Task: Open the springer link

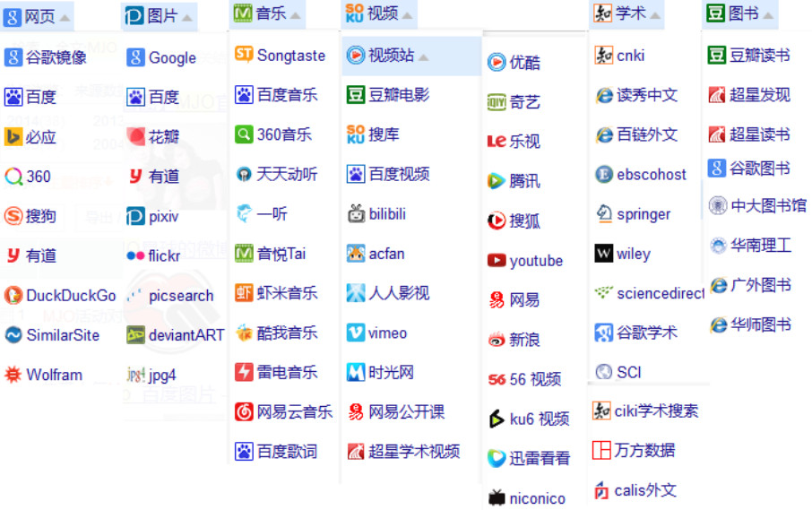Action: pyautogui.click(x=643, y=214)
